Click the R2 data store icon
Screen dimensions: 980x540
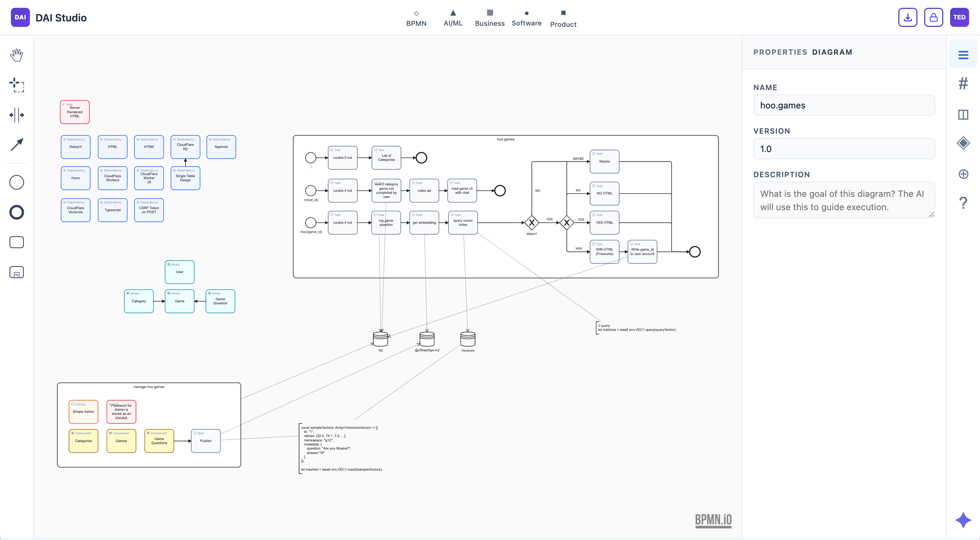coord(380,339)
